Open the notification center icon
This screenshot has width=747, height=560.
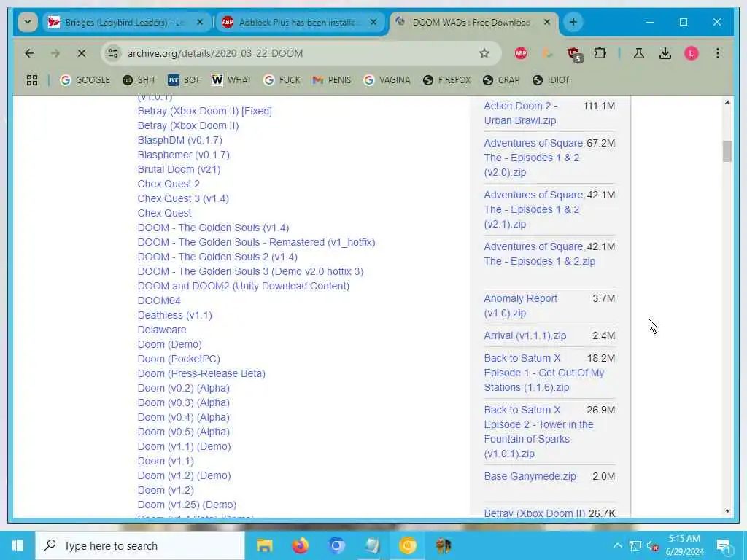(x=724, y=546)
